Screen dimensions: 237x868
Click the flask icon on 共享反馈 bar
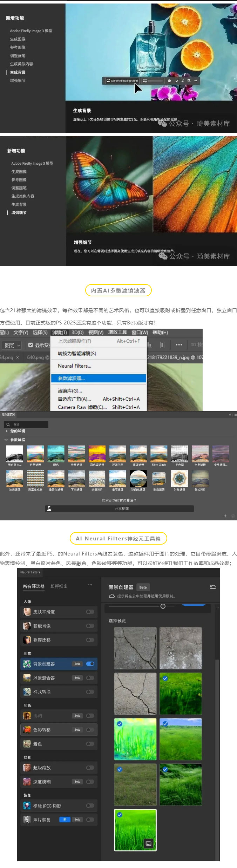[49, 508]
